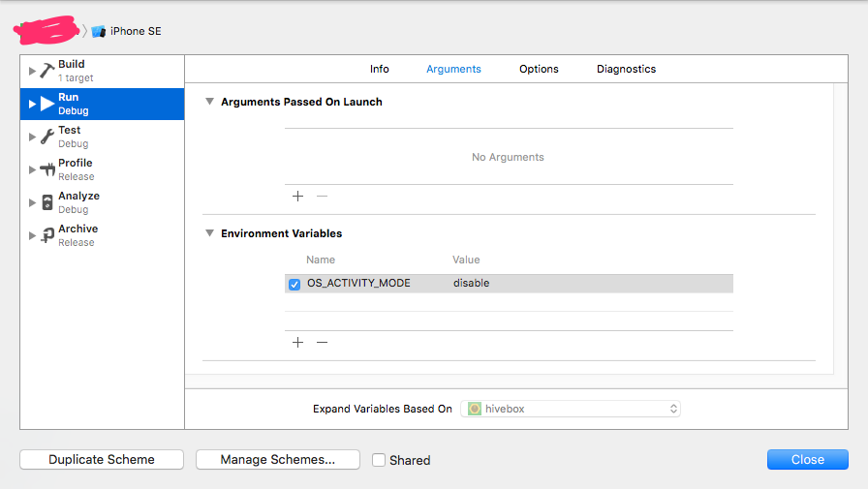The height and width of the screenshot is (489, 868).
Task: Add a new launch argument with plus
Action: click(x=297, y=196)
